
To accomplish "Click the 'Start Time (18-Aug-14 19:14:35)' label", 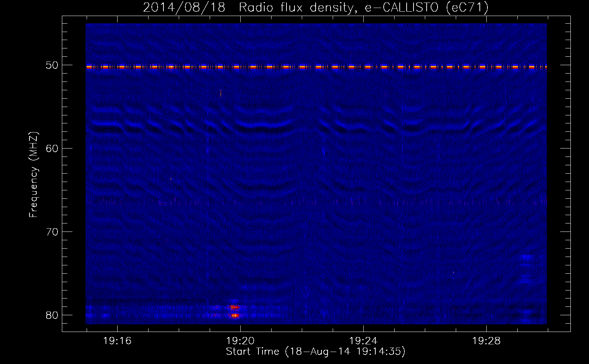I will 316,352.
